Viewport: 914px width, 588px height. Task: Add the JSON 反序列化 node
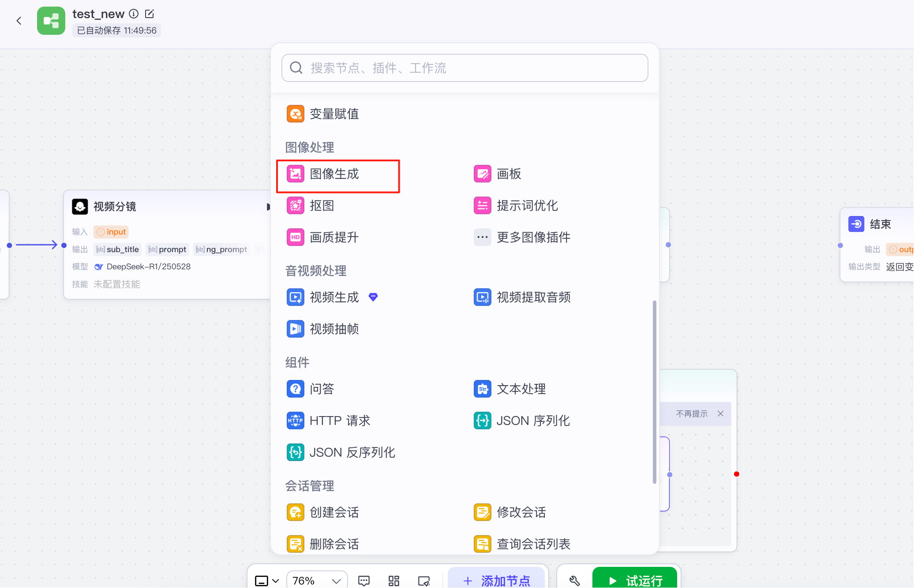point(352,452)
